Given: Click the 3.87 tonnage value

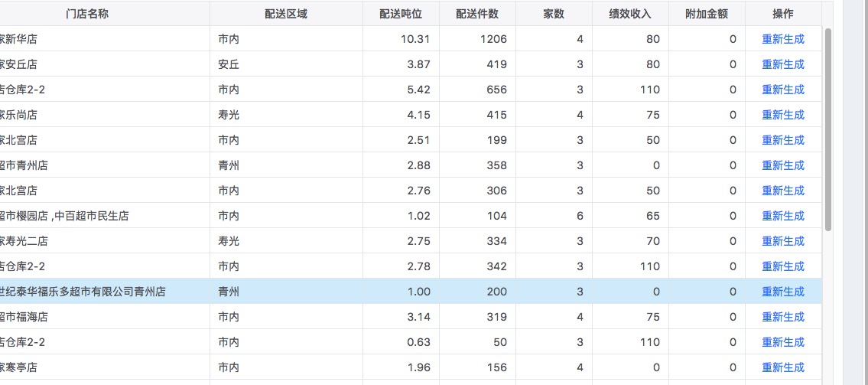Looking at the screenshot, I should point(418,64).
